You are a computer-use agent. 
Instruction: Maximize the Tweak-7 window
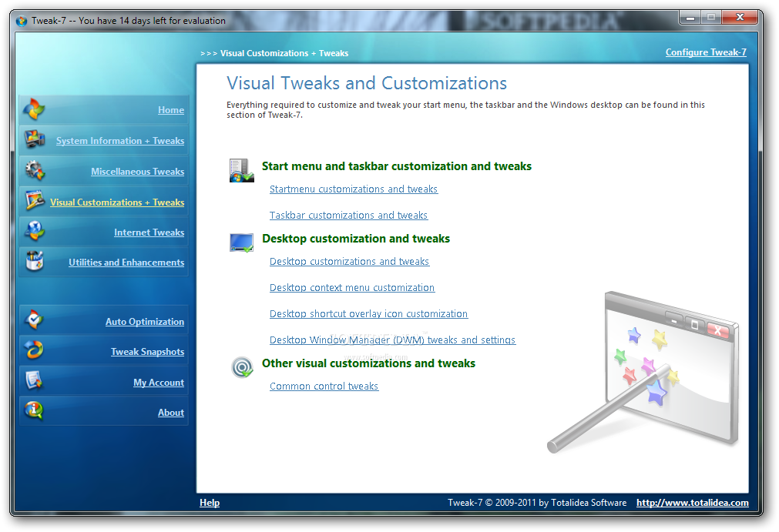click(x=711, y=18)
